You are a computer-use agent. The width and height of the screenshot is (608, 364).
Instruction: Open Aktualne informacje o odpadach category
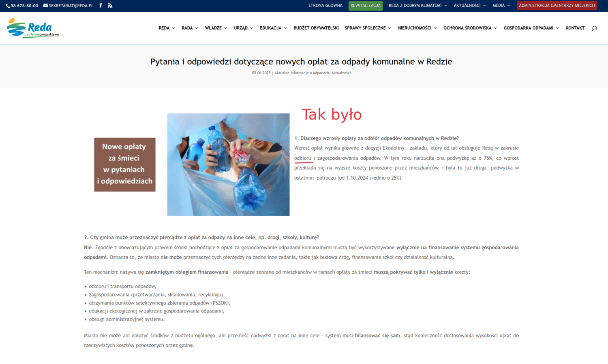(x=302, y=73)
